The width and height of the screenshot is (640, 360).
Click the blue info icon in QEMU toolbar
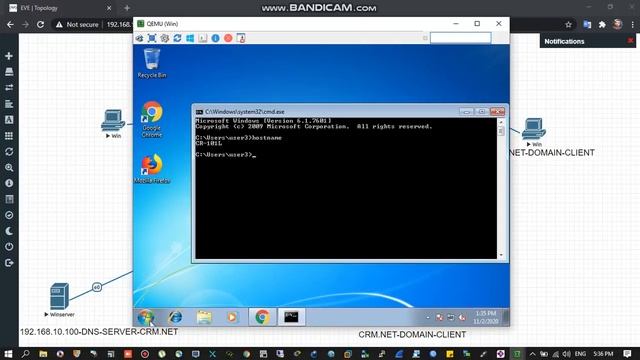click(215, 38)
